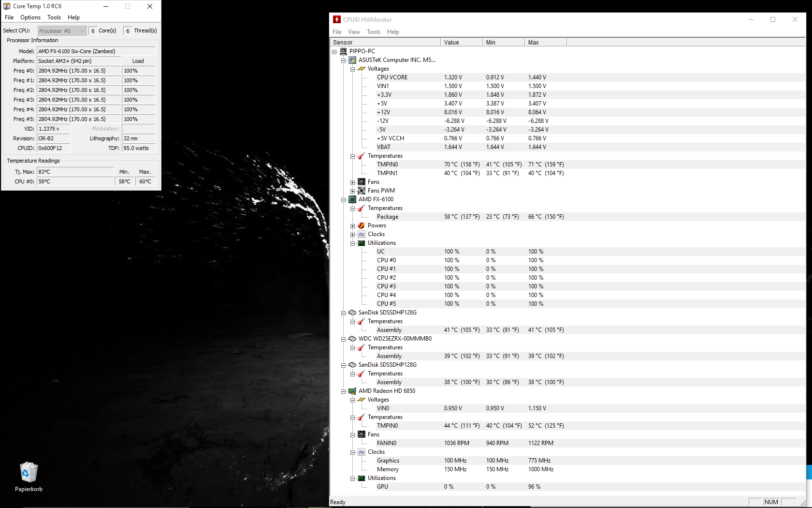Click the Powers icon under AMD FX-6100
The height and width of the screenshot is (508, 812).
point(362,225)
